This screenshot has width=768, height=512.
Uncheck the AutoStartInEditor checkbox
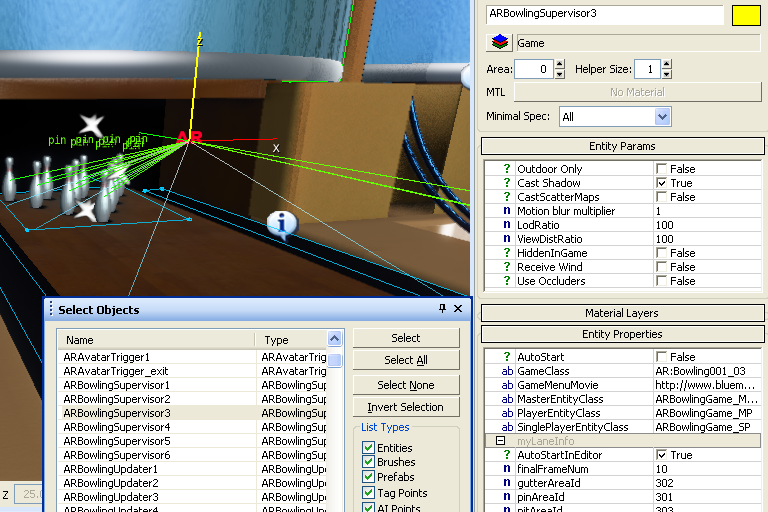661,455
